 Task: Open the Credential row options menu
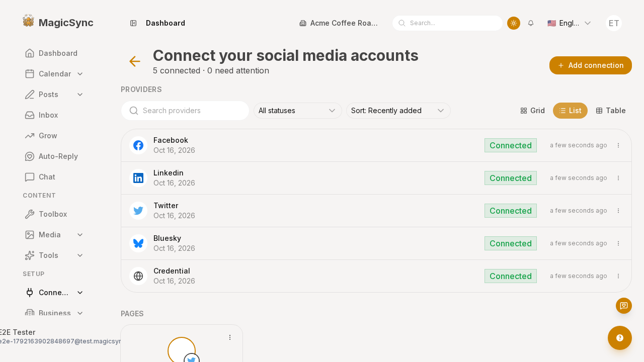[x=618, y=276]
